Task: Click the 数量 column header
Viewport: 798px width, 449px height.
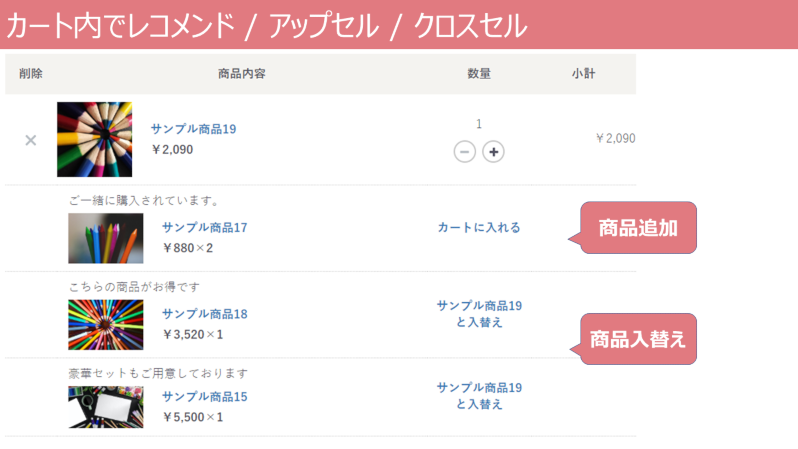Action: pos(479,74)
